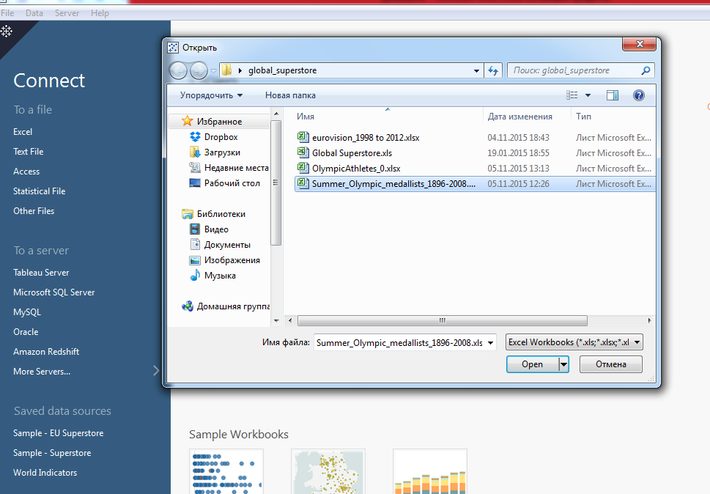710x494 pixels.
Task: Click the Excel icon of OlympicAthletes_0.xlsx
Action: coord(302,168)
